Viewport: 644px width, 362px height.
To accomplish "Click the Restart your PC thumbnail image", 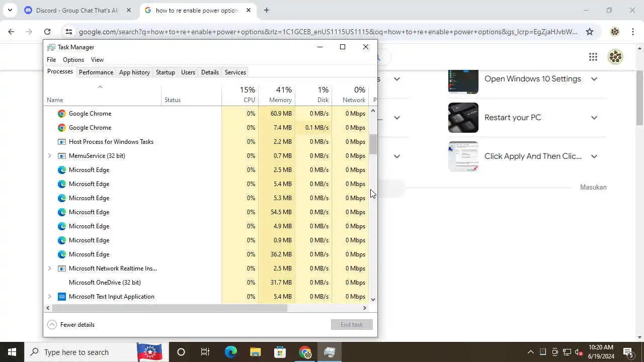I will (463, 118).
